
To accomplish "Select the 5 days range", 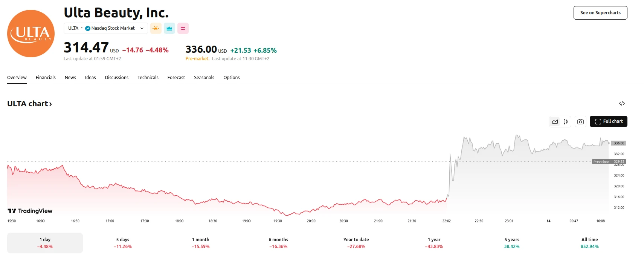I will click(123, 243).
